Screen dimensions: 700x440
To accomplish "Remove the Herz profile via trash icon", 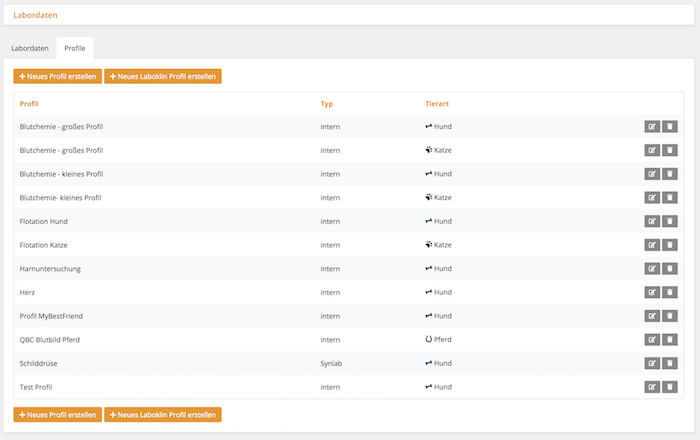I will tap(670, 292).
